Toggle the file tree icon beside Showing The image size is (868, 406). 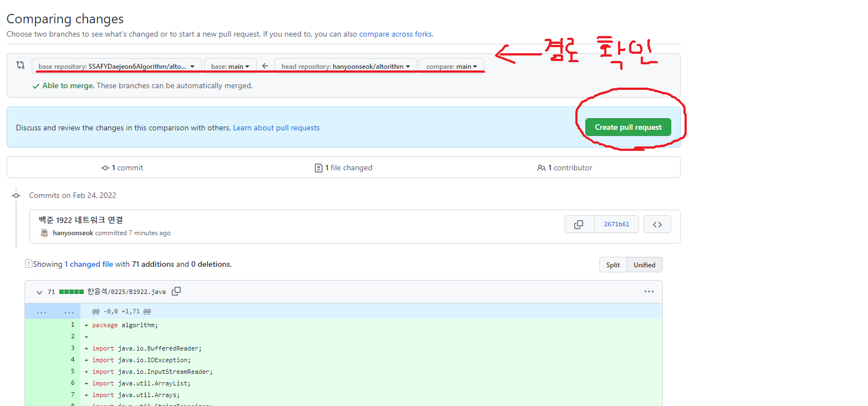pos(28,264)
